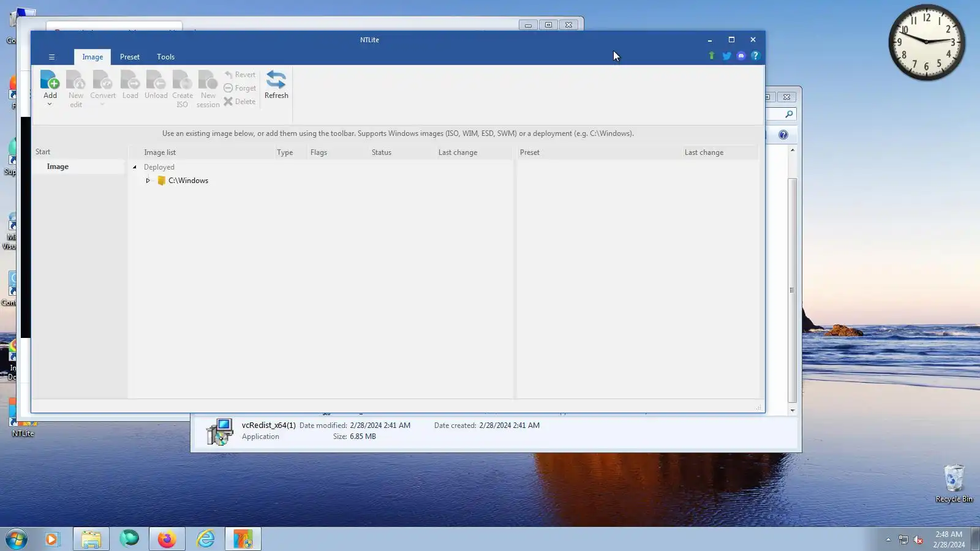Open NTLite help question mark icon

click(x=755, y=56)
